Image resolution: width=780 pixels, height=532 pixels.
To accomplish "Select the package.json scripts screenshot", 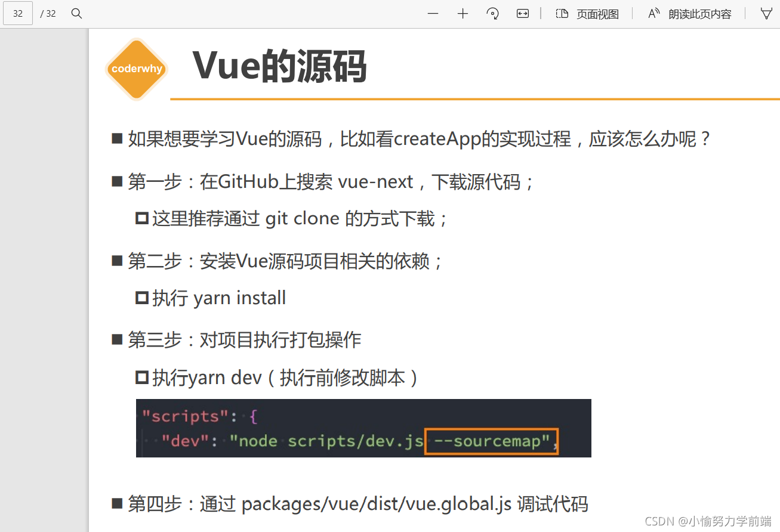I will [363, 428].
